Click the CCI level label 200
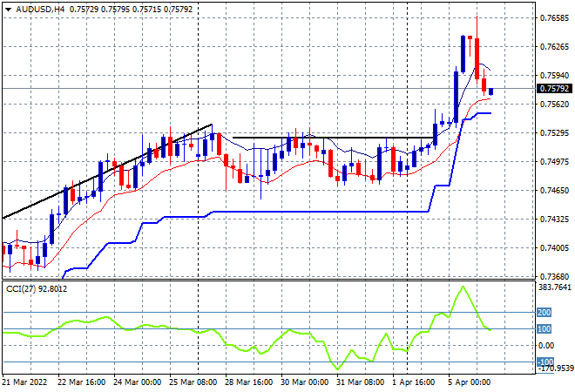The height and width of the screenshot is (392, 575). coord(545,313)
